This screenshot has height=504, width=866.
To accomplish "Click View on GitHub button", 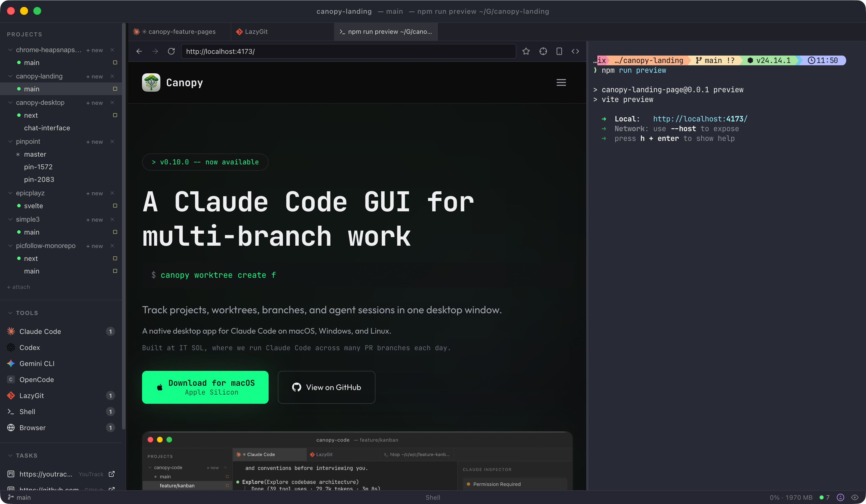I will [x=326, y=387].
